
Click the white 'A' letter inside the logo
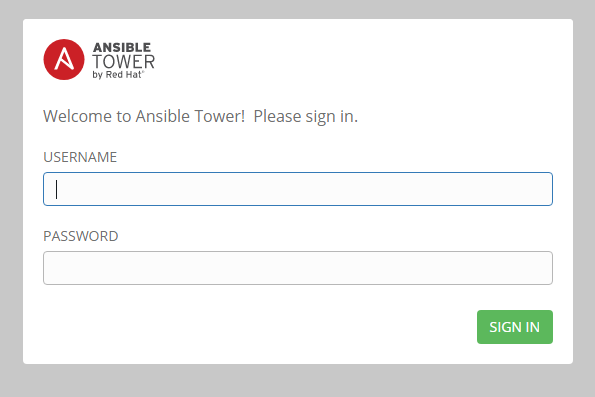64,59
